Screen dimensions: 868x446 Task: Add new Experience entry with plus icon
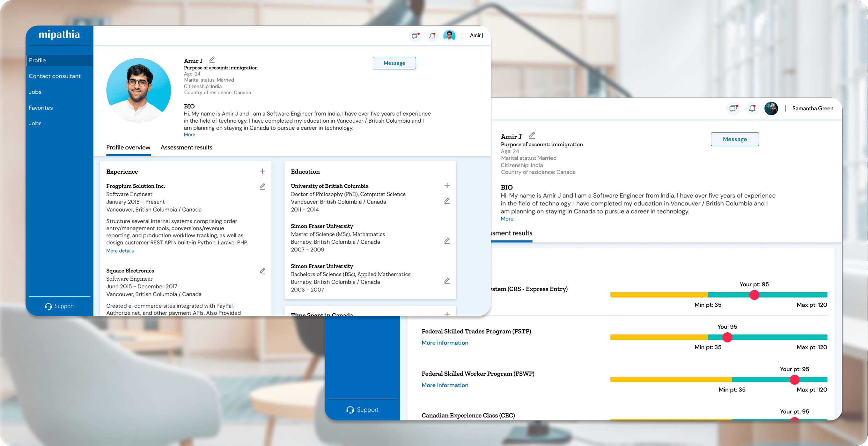click(262, 171)
